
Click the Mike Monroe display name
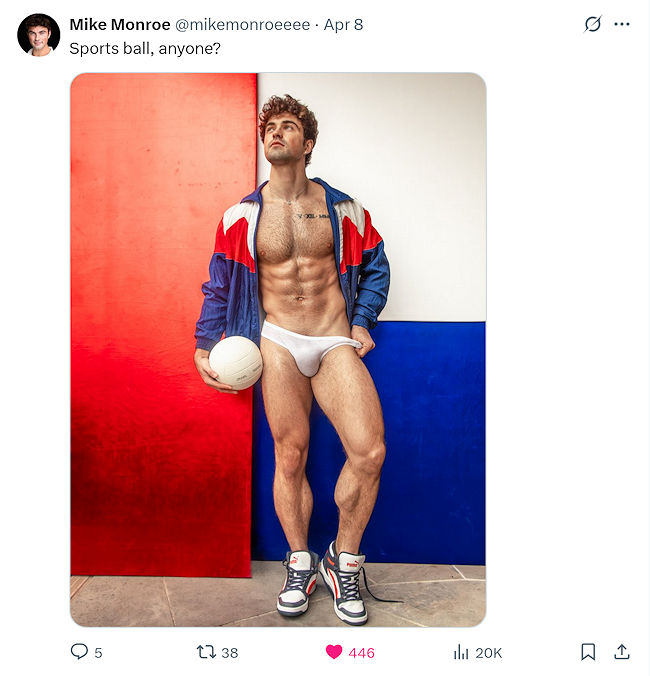tap(120, 25)
